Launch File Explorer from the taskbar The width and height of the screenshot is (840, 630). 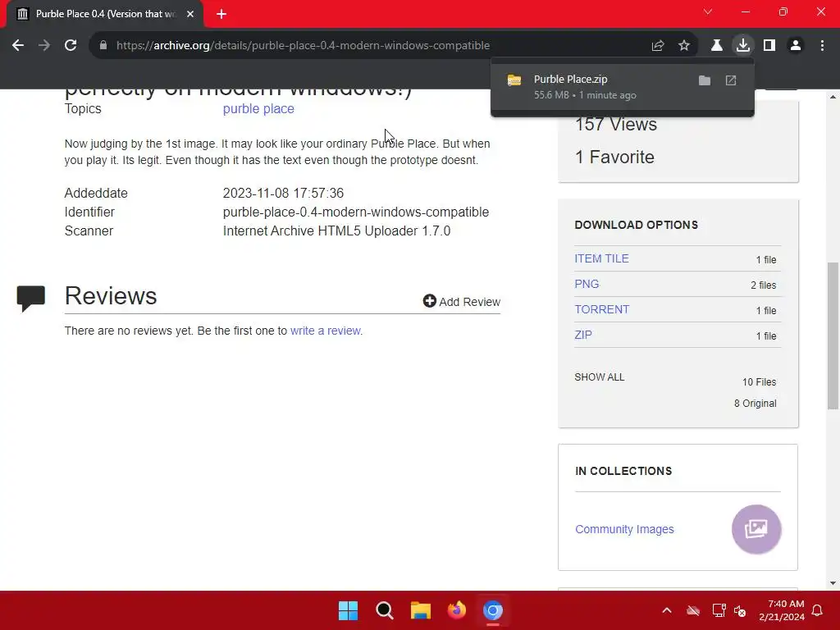(x=421, y=610)
